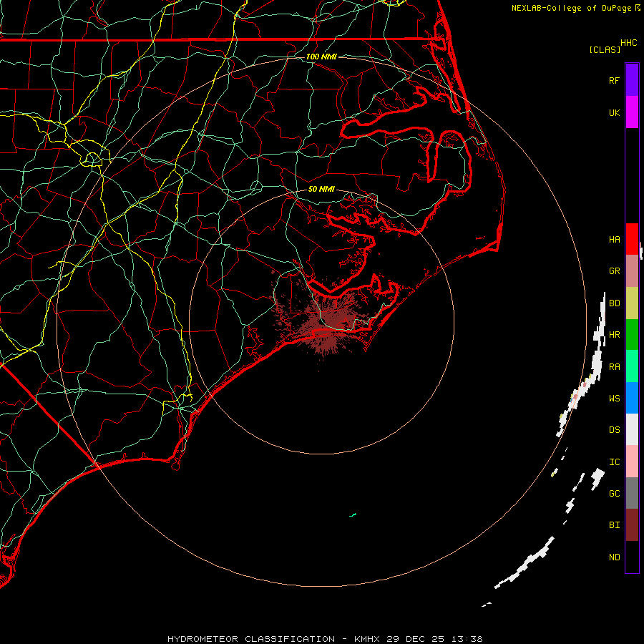Click the GR legend label
The image size is (644, 644).
614,271
